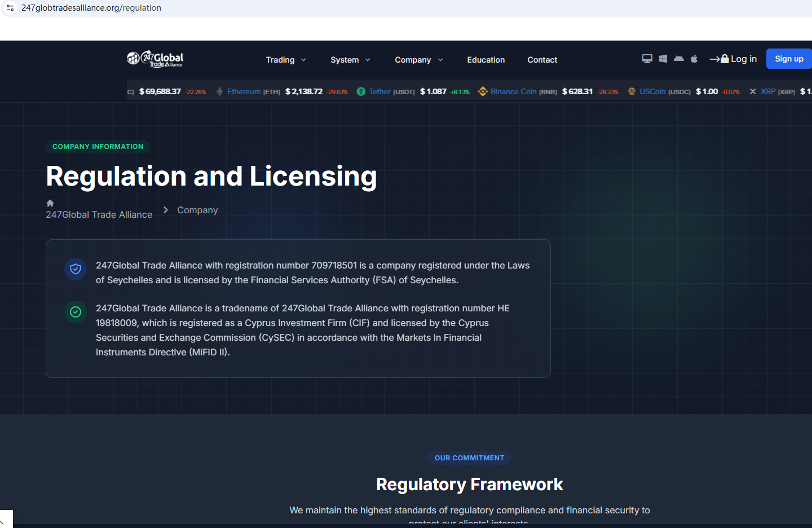The image size is (812, 528).
Task: Go to the Education page
Action: [486, 60]
